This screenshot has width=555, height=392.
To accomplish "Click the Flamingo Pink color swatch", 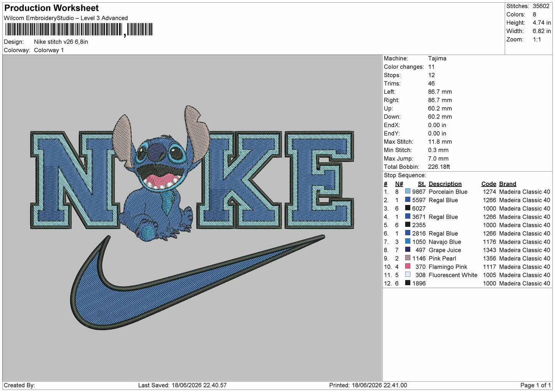I will click(x=408, y=266).
